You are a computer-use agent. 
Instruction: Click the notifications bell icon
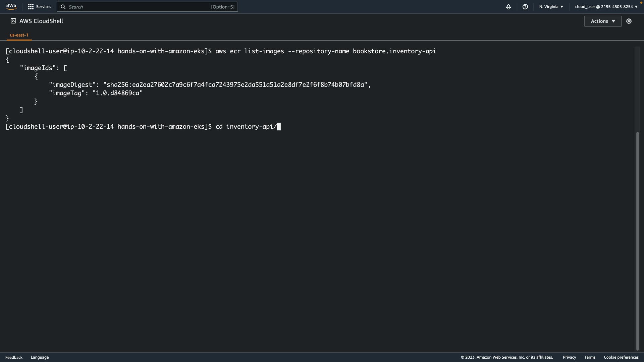(508, 7)
